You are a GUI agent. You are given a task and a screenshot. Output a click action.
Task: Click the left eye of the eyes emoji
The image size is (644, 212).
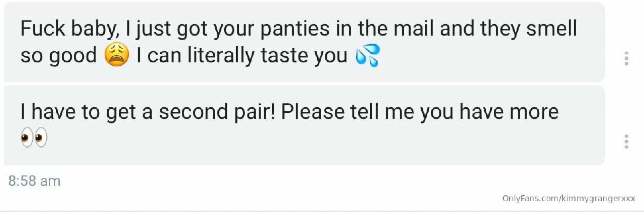[x=27, y=138]
